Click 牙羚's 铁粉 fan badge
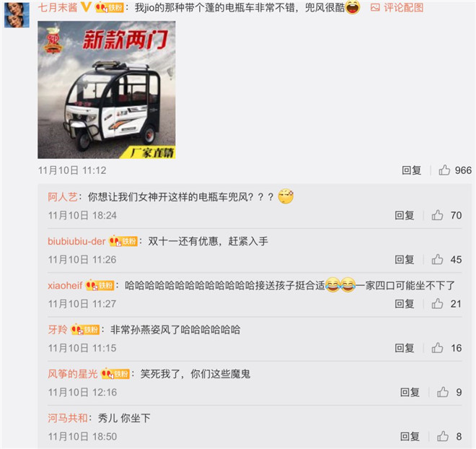 (85, 330)
